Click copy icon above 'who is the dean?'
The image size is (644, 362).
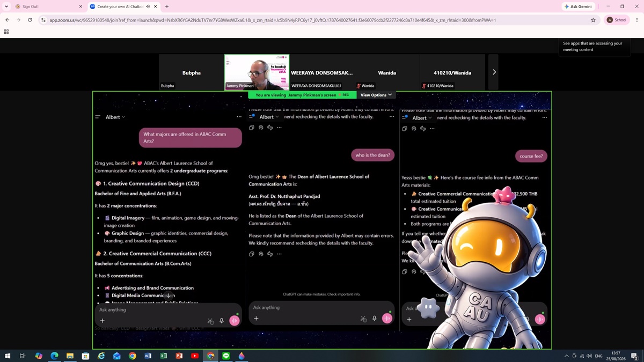(x=252, y=128)
